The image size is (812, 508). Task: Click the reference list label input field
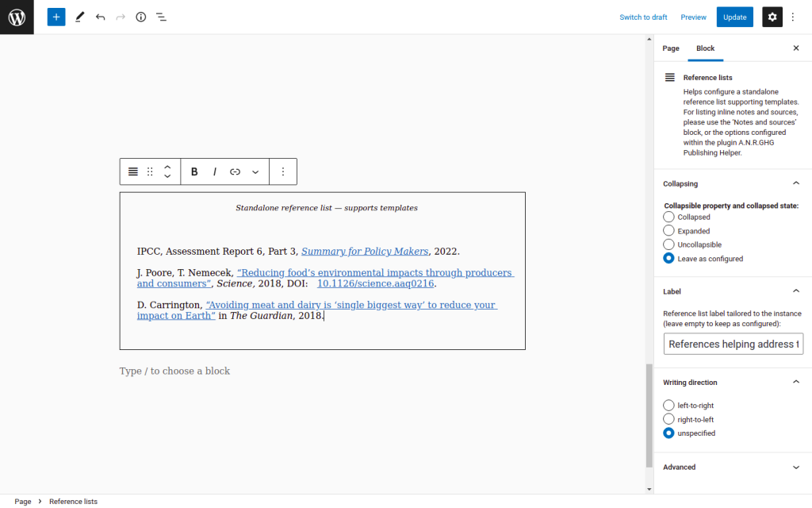[x=733, y=344]
